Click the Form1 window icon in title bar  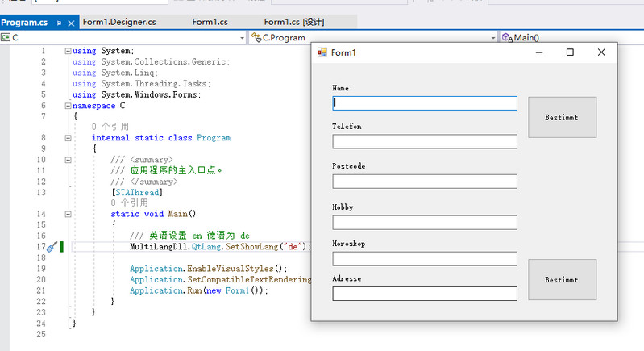click(322, 52)
